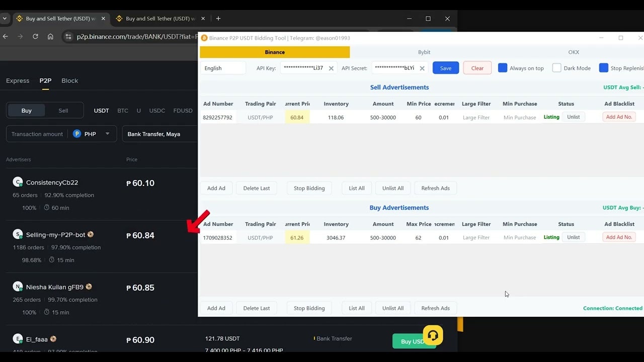Select the P2P tab on Binance
The height and width of the screenshot is (362, 644).
(45, 80)
